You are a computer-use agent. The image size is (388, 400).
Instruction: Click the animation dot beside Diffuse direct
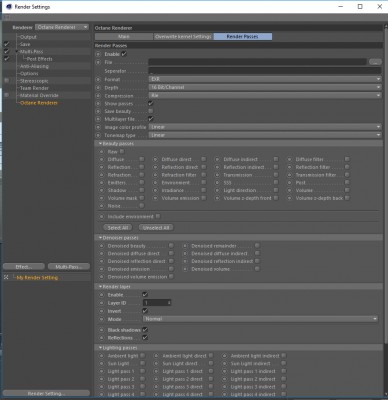(155, 159)
